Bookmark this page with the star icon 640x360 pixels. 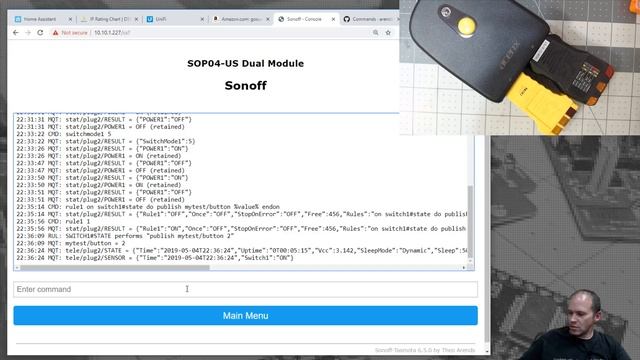388,33
